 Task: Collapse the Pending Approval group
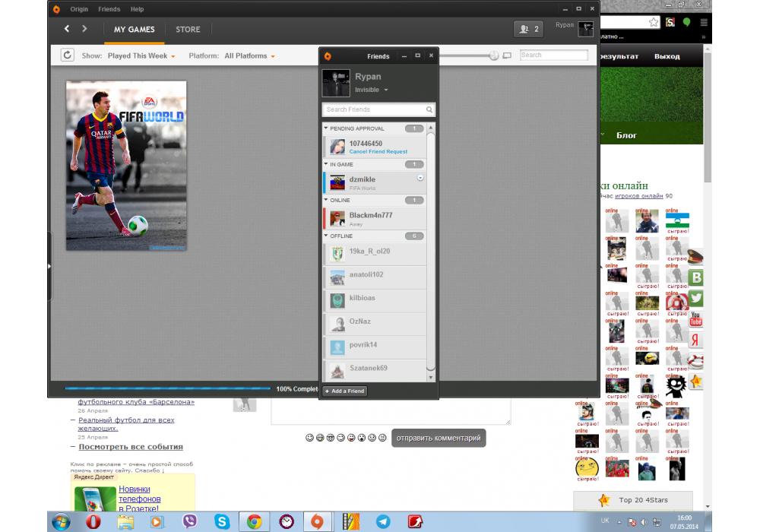point(326,128)
